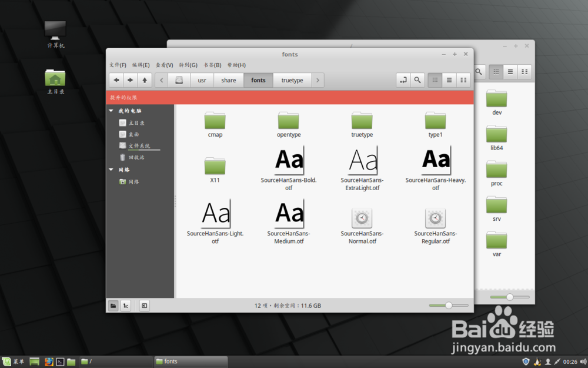The width and height of the screenshot is (588, 368).
Task: Switch fonts window to icon view
Action: (435, 80)
